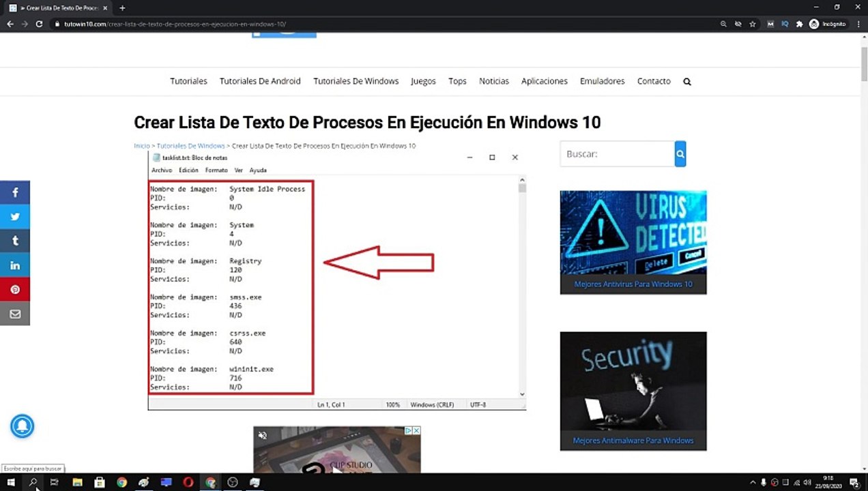Screen dimensions: 868x491
Task: Open the Tutoriales menu item
Action: 188,81
